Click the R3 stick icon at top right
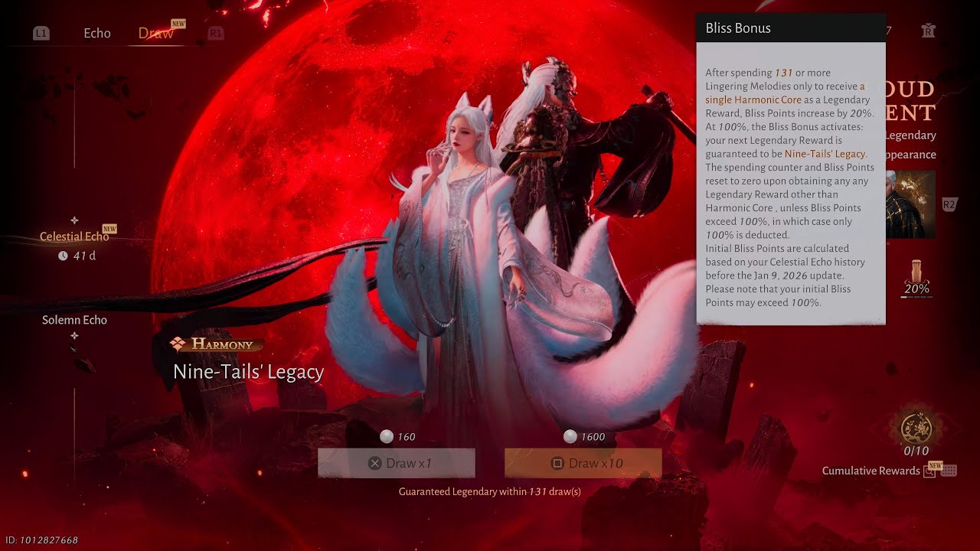This screenshot has height=551, width=980. coord(929,31)
